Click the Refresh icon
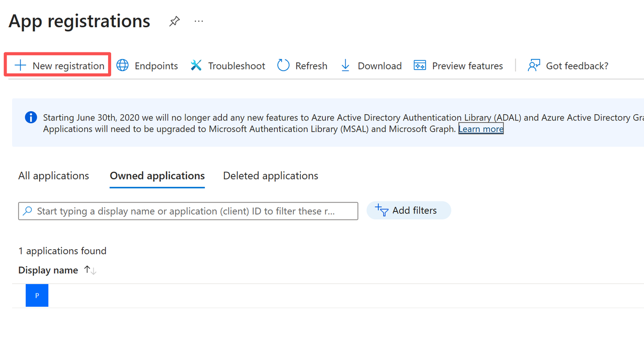Viewport: 644px width, 351px height. (x=283, y=65)
